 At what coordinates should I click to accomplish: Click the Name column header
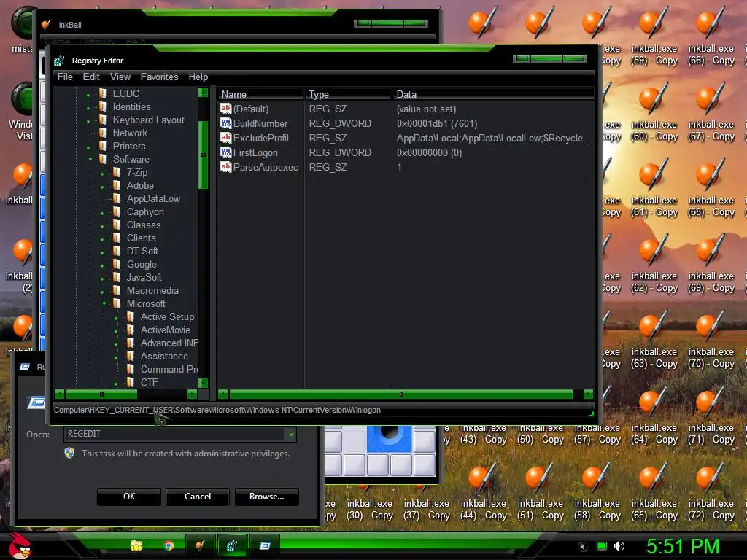pyautogui.click(x=260, y=94)
